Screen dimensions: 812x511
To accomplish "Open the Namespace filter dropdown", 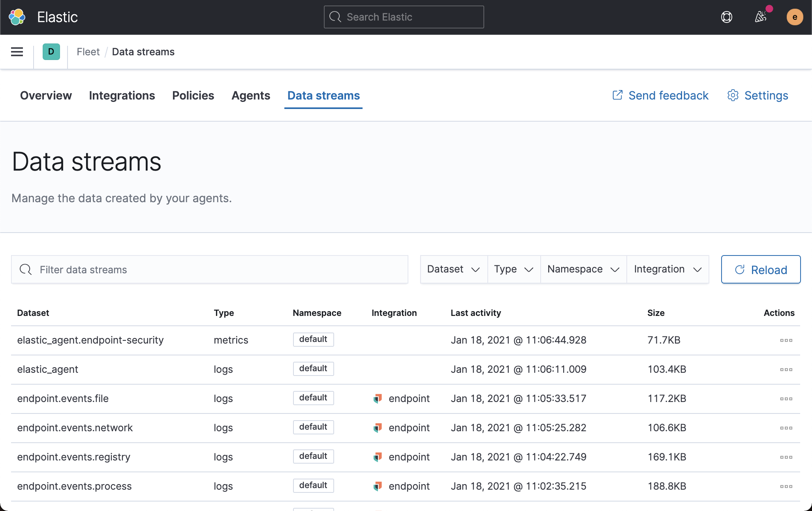I will tap(583, 269).
